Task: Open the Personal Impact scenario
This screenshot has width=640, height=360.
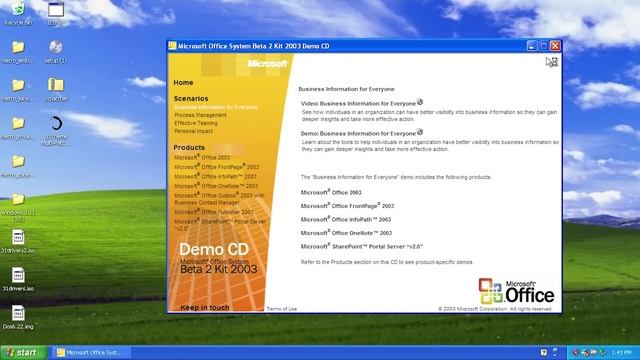Action: (x=193, y=131)
